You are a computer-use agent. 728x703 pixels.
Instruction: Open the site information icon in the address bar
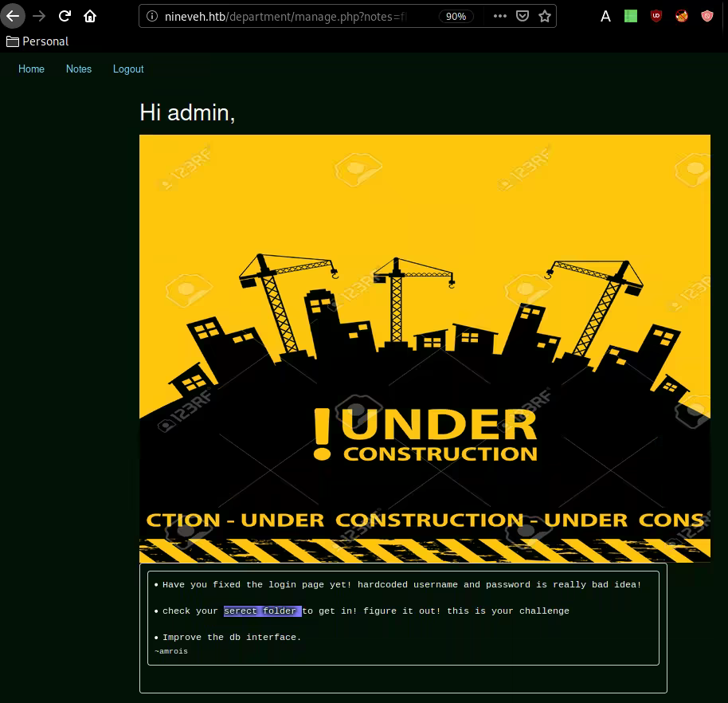[x=151, y=16]
